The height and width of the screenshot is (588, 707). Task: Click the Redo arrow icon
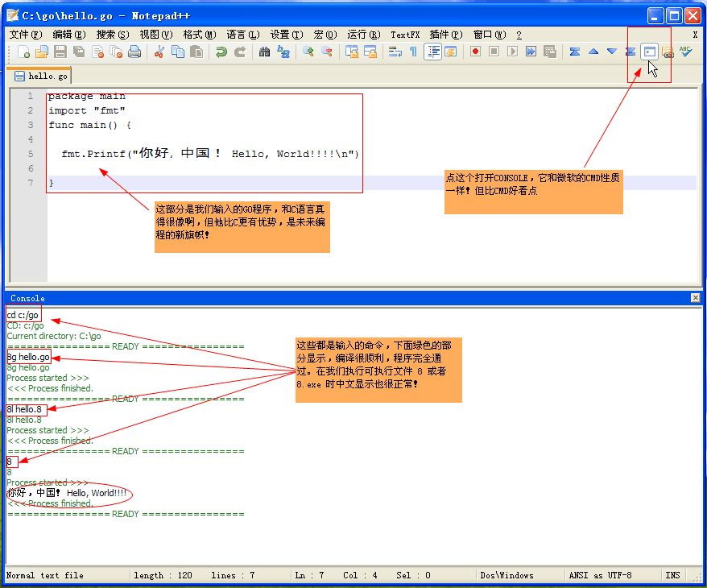tap(240, 52)
